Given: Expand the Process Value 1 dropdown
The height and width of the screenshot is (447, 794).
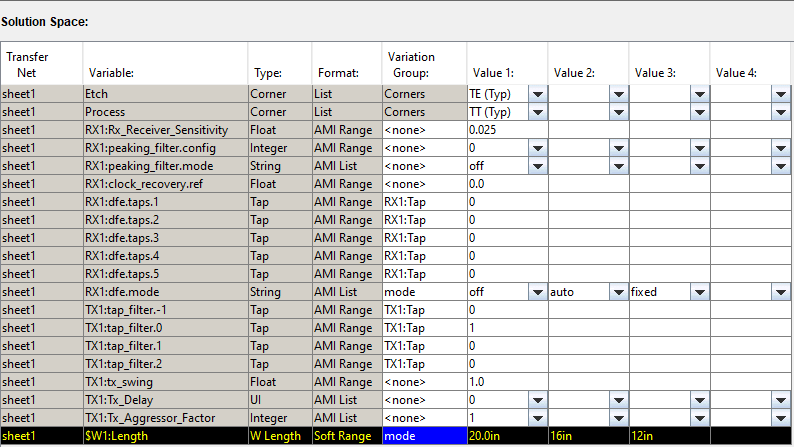Looking at the screenshot, I should (537, 111).
